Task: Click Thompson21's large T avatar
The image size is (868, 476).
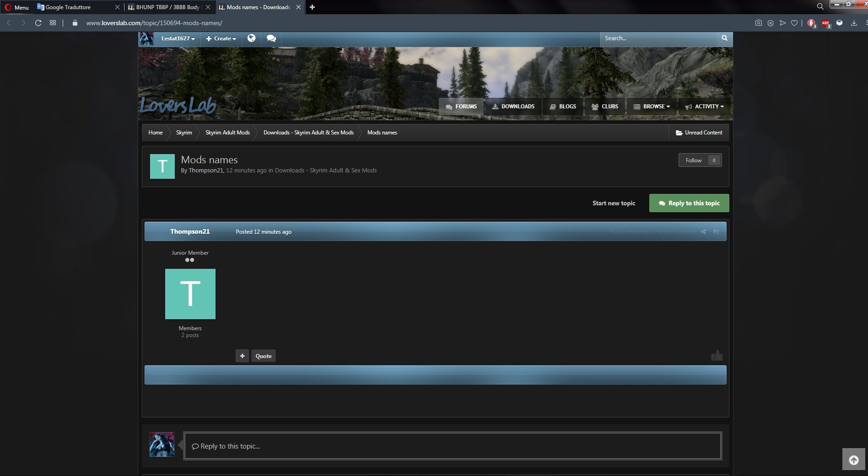Action: pyautogui.click(x=190, y=294)
